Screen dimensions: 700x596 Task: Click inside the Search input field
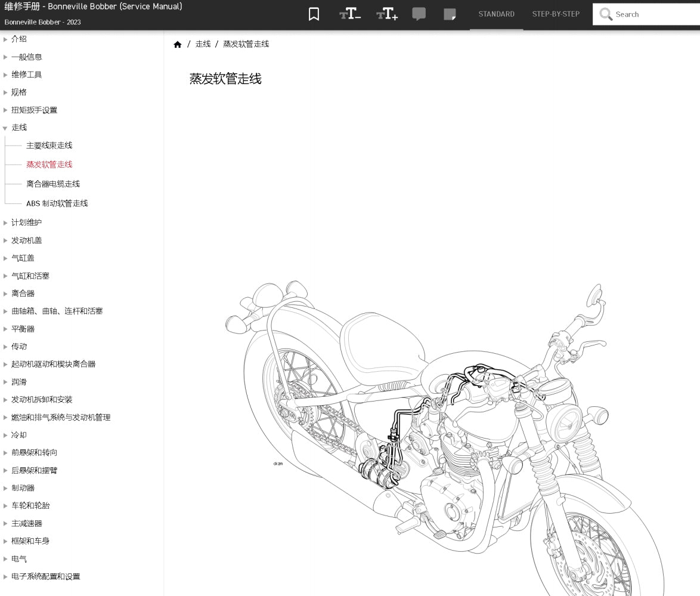(644, 14)
